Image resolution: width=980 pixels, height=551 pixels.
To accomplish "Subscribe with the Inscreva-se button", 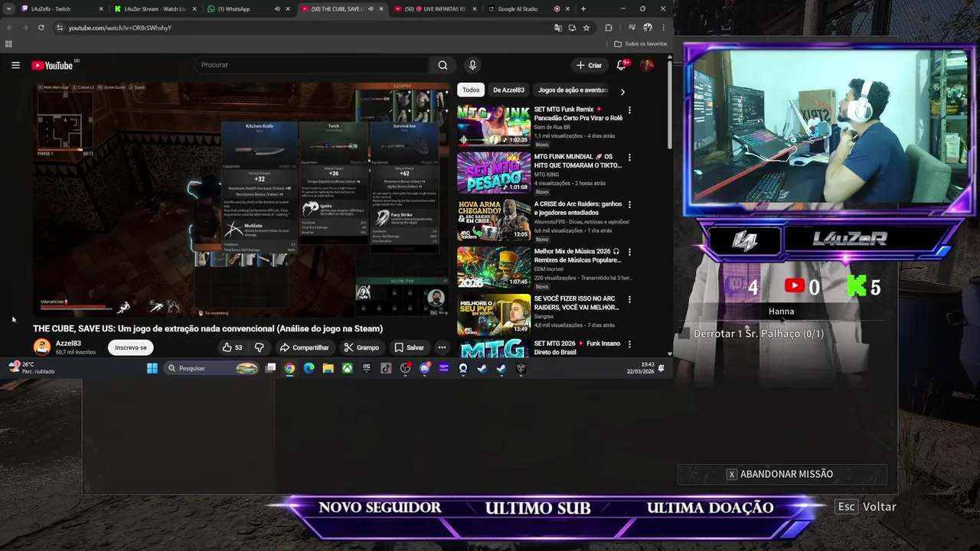I will (131, 347).
